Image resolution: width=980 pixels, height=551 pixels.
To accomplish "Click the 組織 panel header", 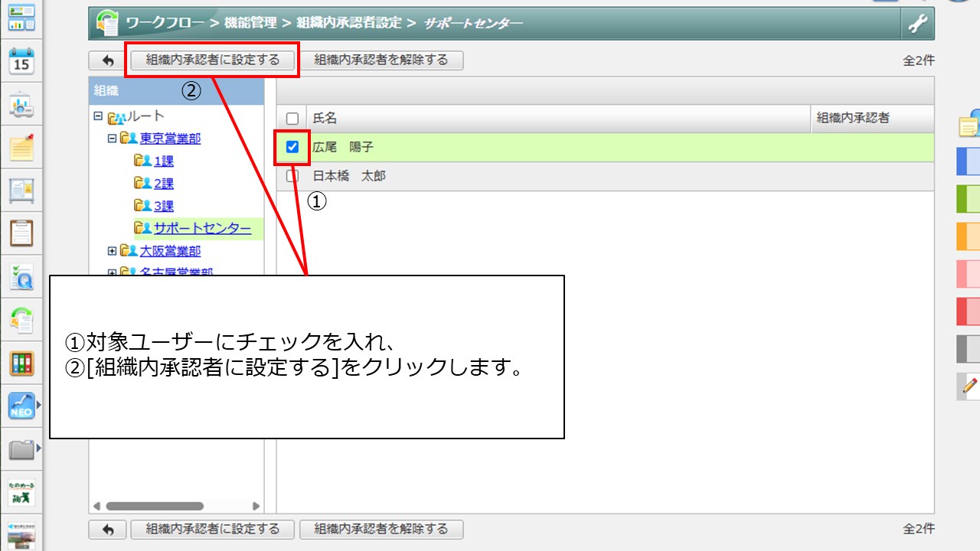I will click(177, 90).
